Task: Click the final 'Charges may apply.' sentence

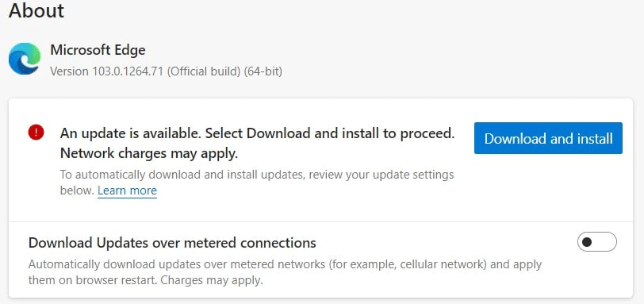Action: tap(211, 281)
